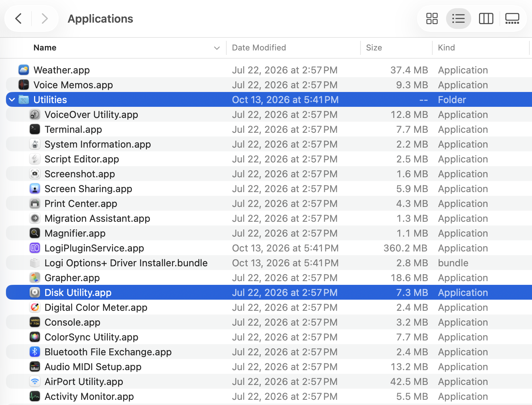Select the Screenshot.app file name
532x405 pixels.
(x=80, y=174)
